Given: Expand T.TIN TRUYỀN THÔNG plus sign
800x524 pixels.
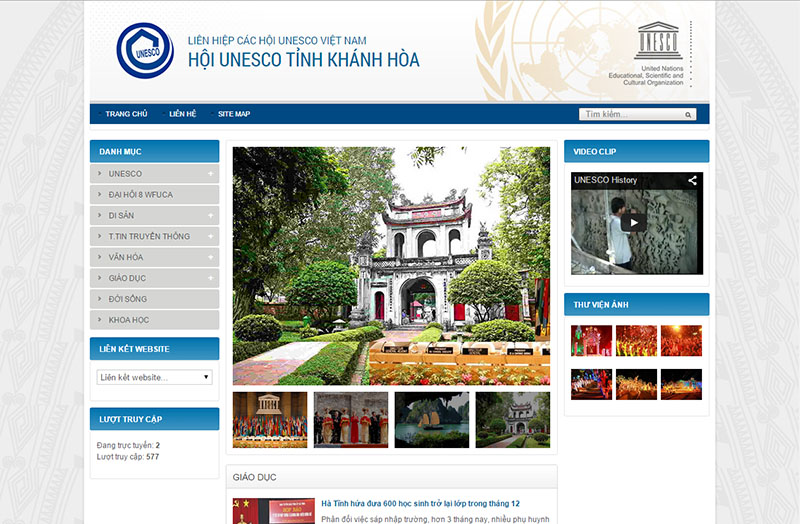Looking at the screenshot, I should pos(210,237).
